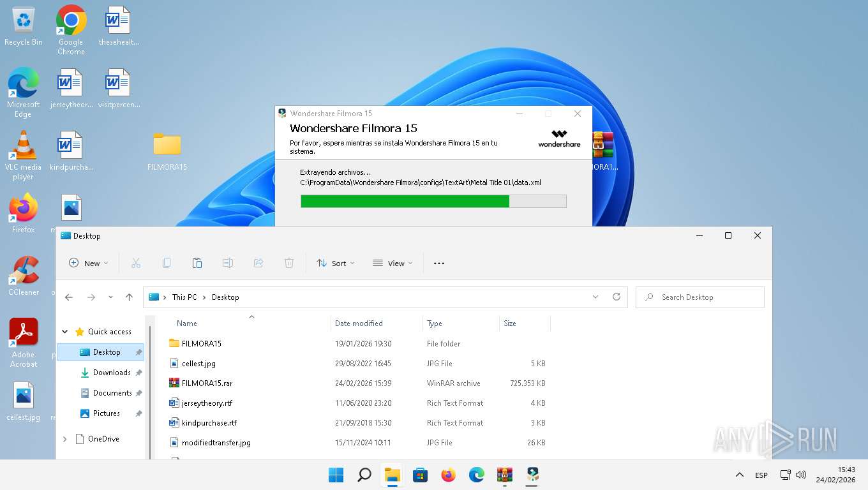This screenshot has height=490, width=868.
Task: Click the Share icon in Explorer toolbar
Action: point(258,263)
